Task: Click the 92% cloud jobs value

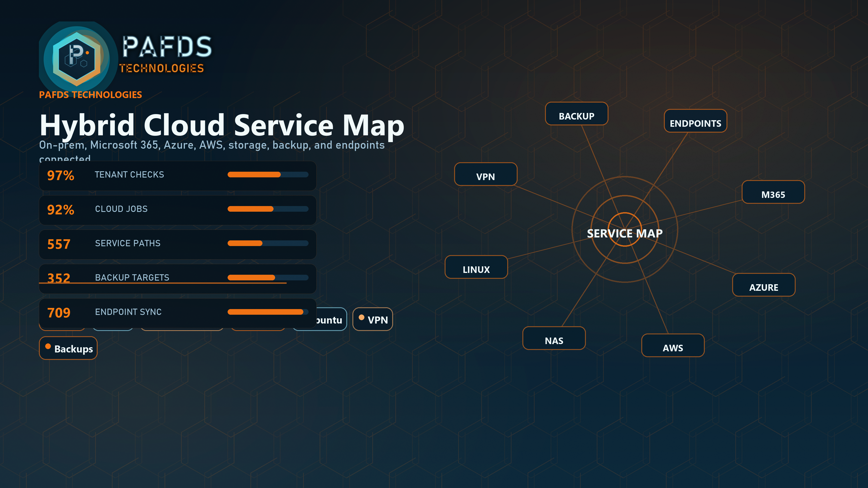Action: (61, 210)
